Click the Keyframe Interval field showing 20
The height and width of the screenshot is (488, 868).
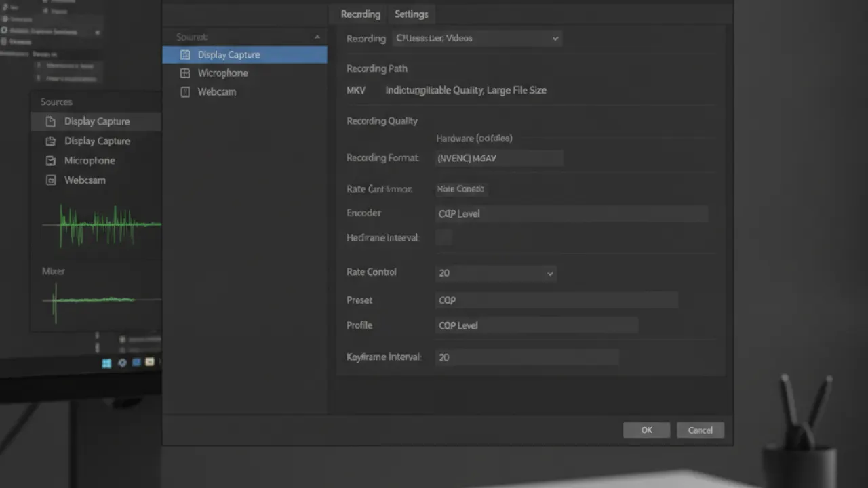527,357
